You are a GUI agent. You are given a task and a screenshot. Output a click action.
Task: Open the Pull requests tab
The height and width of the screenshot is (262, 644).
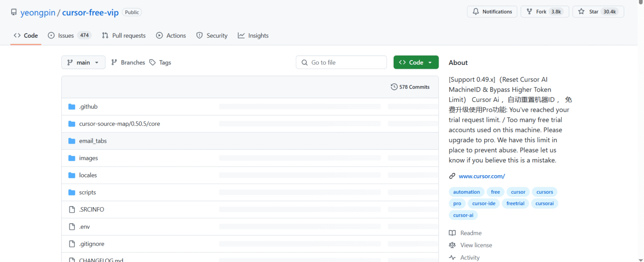pyautogui.click(x=124, y=36)
